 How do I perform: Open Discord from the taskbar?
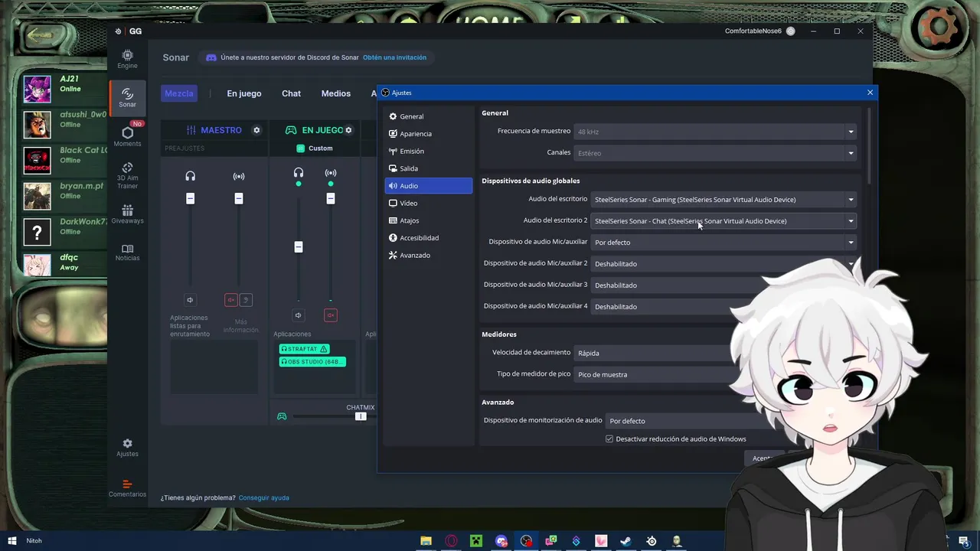(x=501, y=541)
